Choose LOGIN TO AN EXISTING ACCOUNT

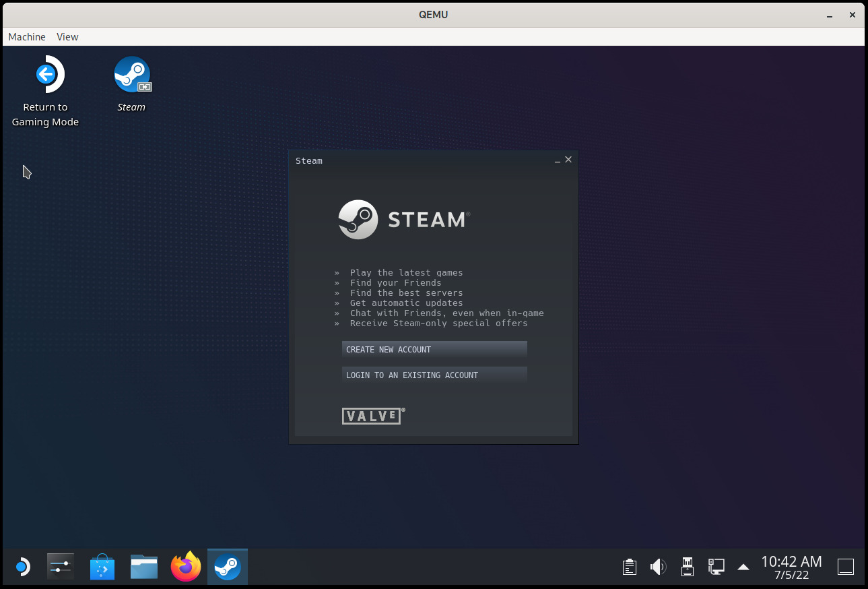(434, 375)
